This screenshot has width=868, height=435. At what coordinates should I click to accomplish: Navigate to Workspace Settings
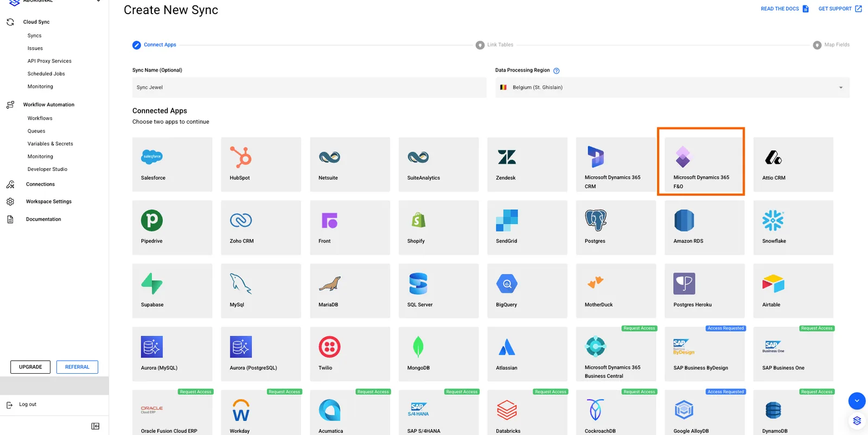click(x=49, y=202)
